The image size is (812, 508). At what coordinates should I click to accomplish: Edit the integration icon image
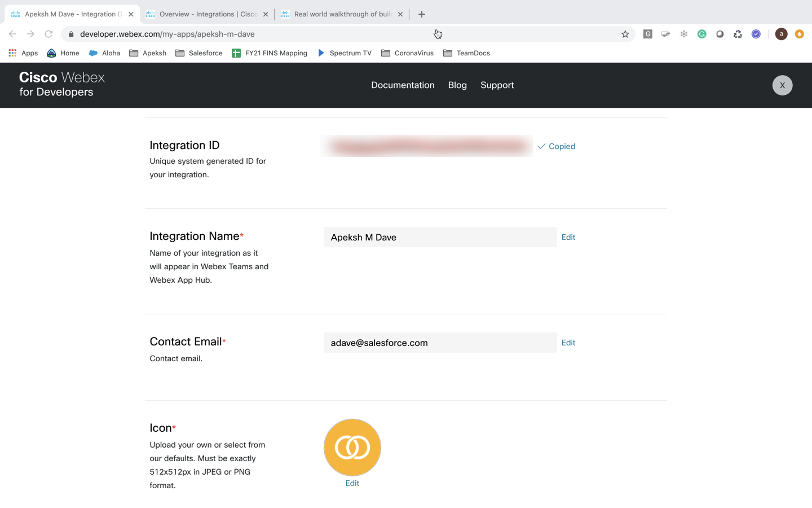tap(352, 483)
